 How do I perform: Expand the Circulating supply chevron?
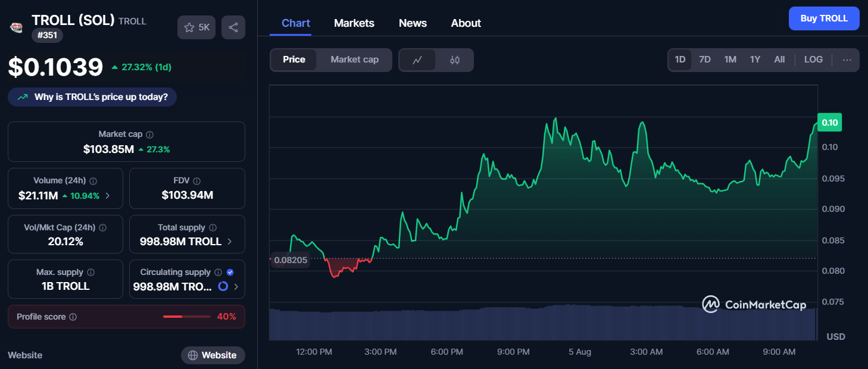(236, 287)
